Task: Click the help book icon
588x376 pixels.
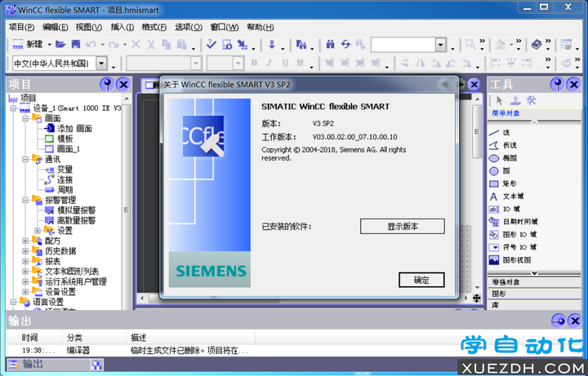Action: (x=537, y=44)
